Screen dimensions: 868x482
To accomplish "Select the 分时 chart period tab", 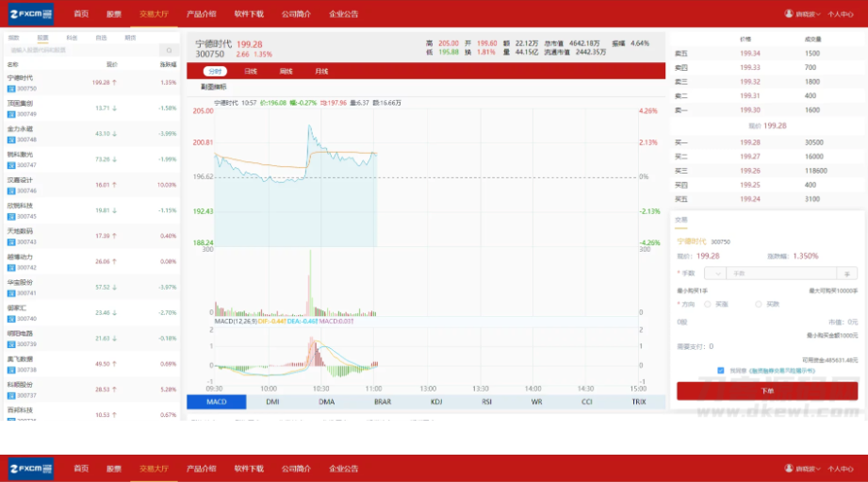I will coord(215,72).
